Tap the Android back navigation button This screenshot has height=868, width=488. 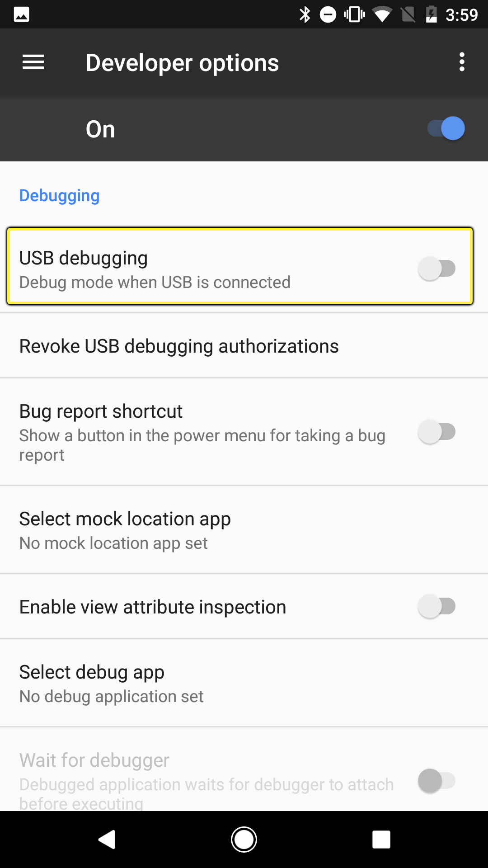coord(107,840)
